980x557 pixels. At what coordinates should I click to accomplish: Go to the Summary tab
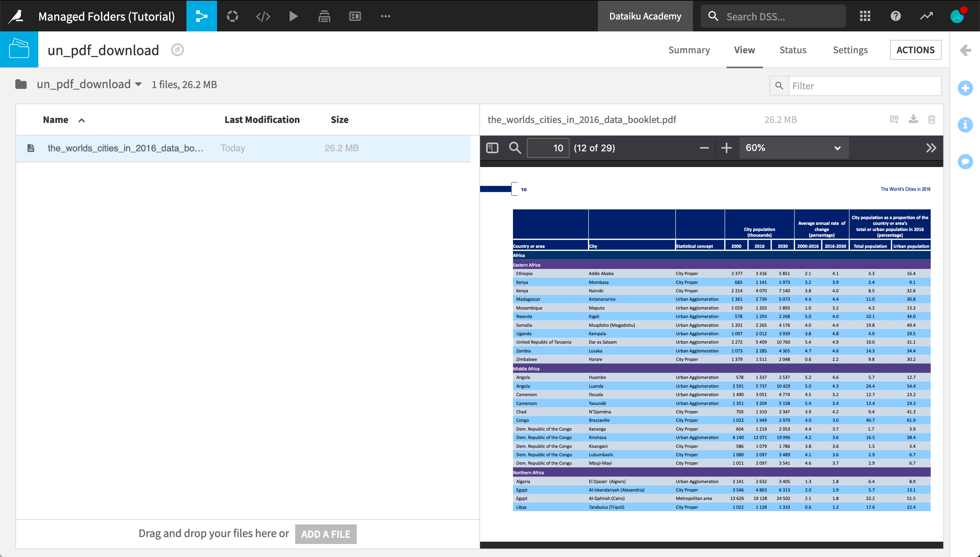689,50
